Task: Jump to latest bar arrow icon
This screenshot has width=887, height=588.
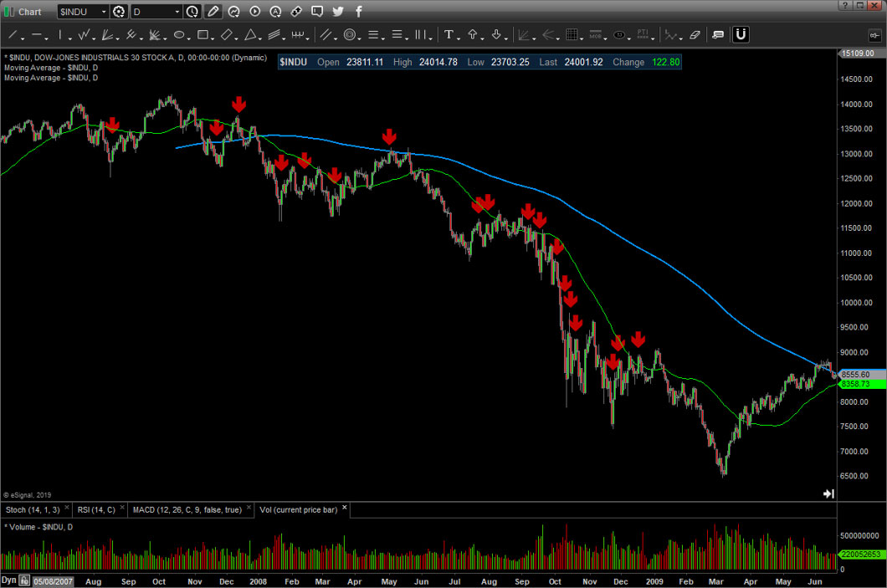Action: click(x=828, y=493)
